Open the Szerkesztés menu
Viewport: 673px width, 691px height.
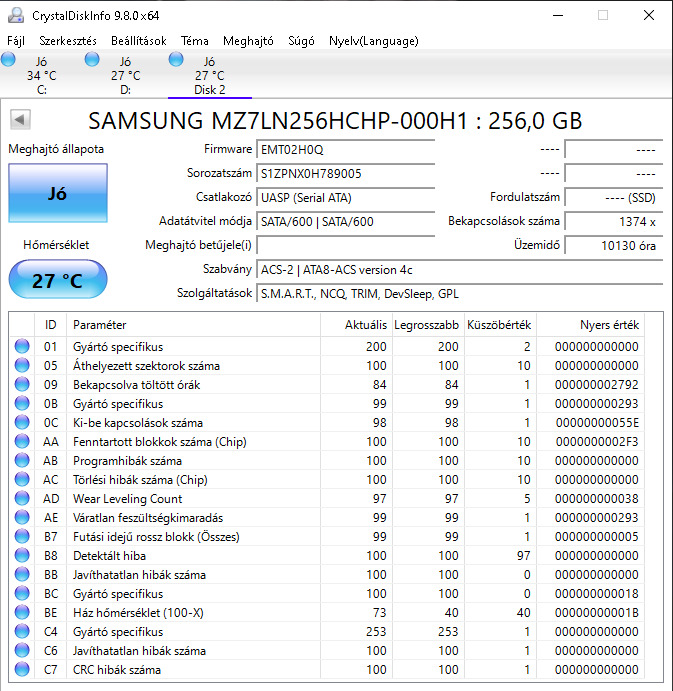click(x=68, y=41)
